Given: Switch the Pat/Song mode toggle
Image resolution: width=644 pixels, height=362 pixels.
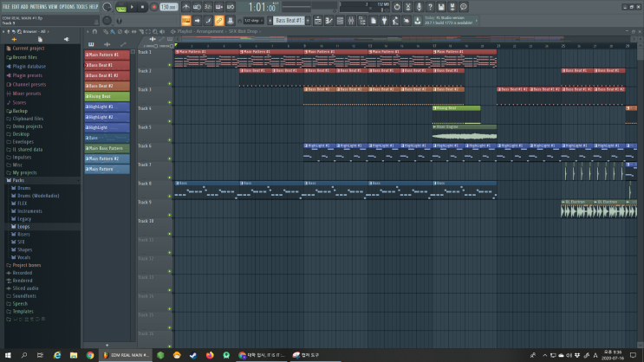Looking at the screenshot, I should [121, 7].
